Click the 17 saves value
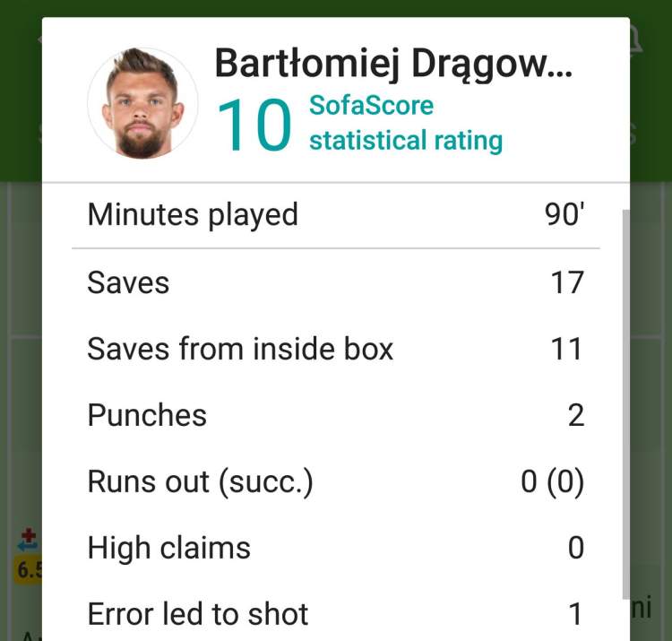The width and height of the screenshot is (672, 641). [x=567, y=283]
